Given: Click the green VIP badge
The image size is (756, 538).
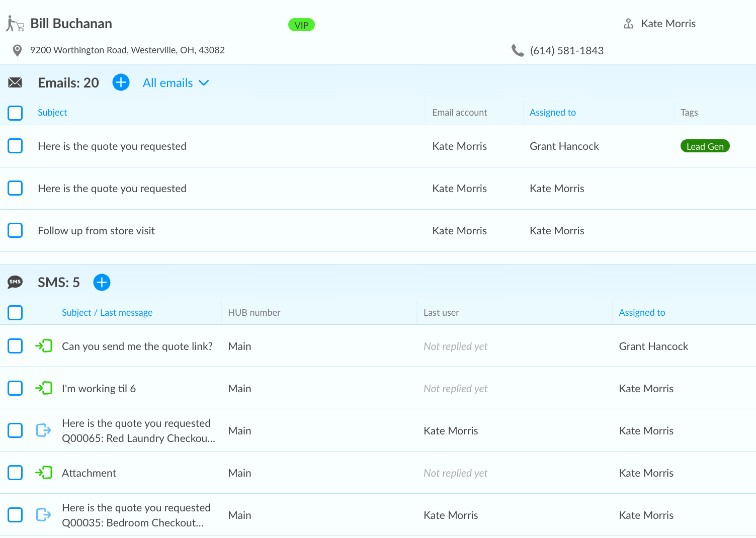Looking at the screenshot, I should pyautogui.click(x=301, y=25).
